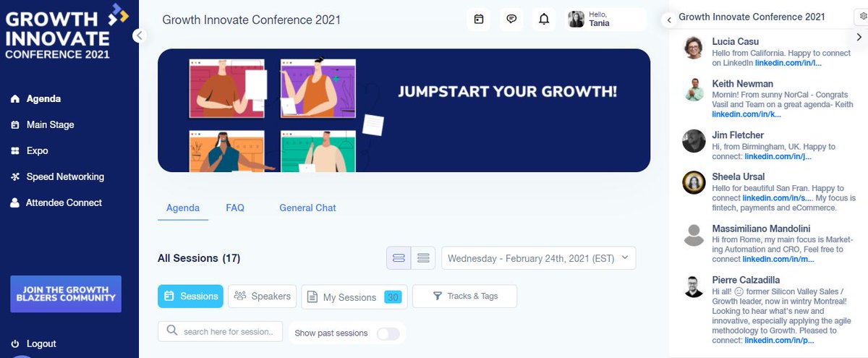868x358 pixels.
Task: Click Lucia Casu's avatar in chat
Action: click(x=694, y=46)
